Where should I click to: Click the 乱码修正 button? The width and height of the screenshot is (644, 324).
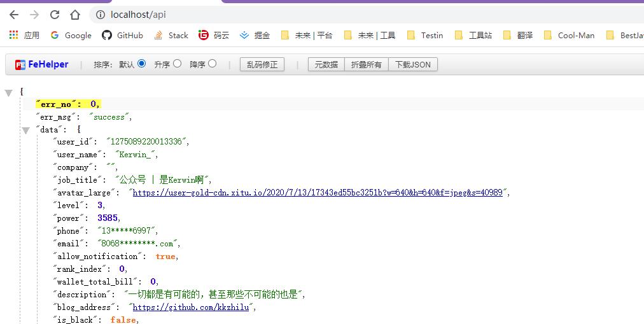click(262, 64)
